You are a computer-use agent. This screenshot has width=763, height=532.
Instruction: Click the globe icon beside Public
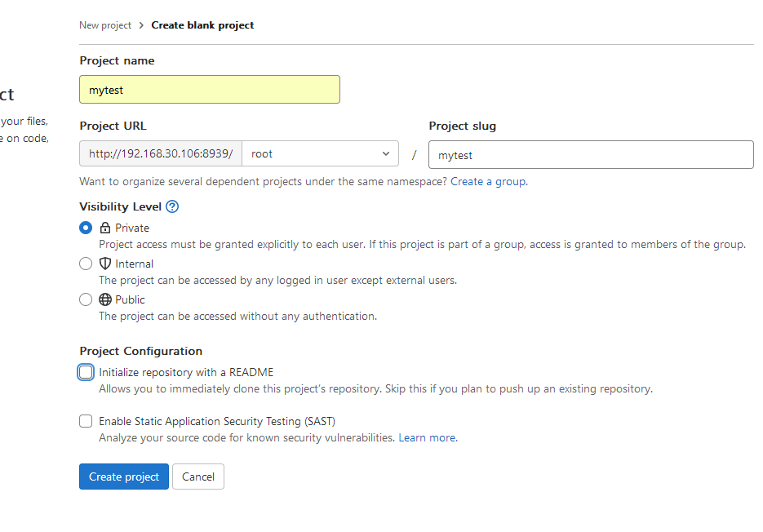[x=105, y=299]
